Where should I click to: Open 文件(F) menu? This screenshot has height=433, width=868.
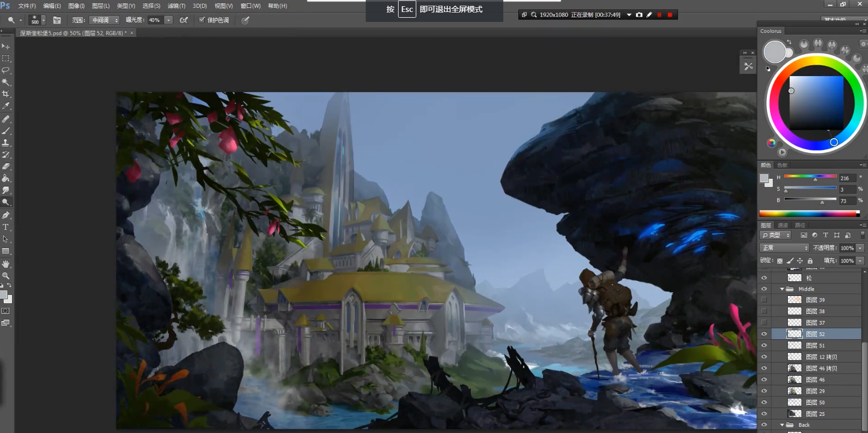tap(27, 6)
